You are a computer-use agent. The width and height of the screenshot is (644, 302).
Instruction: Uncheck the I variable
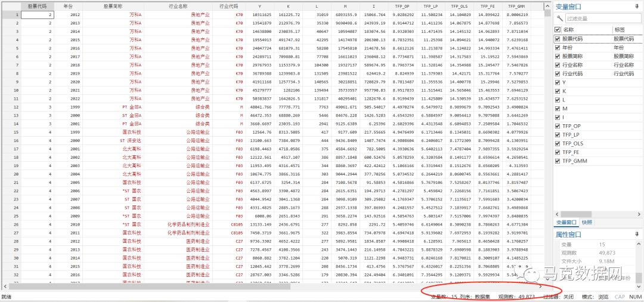coord(558,118)
